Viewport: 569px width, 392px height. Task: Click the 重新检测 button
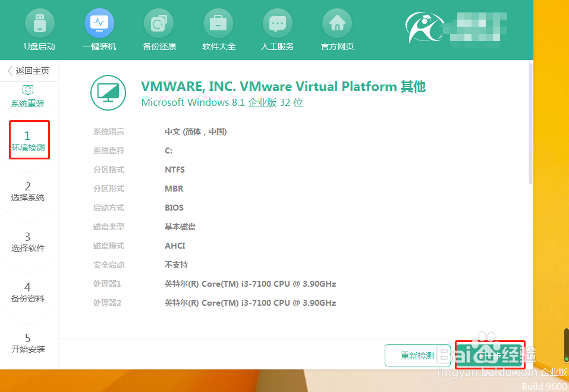(417, 355)
